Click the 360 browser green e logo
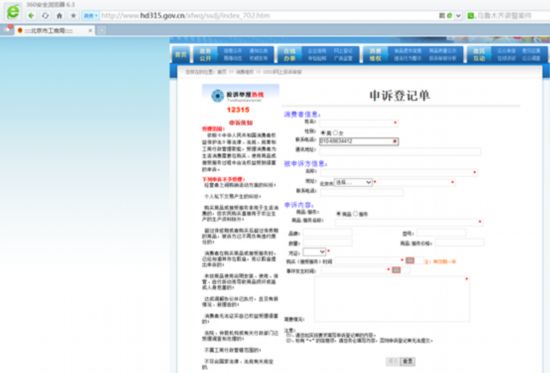Screen dimensions: 550x373 (x=13, y=12)
